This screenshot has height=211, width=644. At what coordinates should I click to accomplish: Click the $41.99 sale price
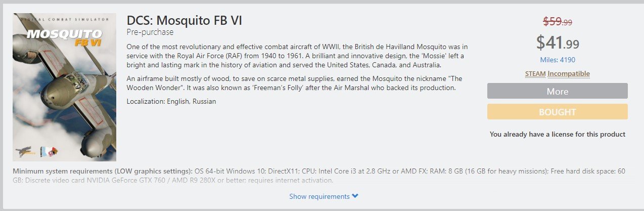pyautogui.click(x=557, y=43)
